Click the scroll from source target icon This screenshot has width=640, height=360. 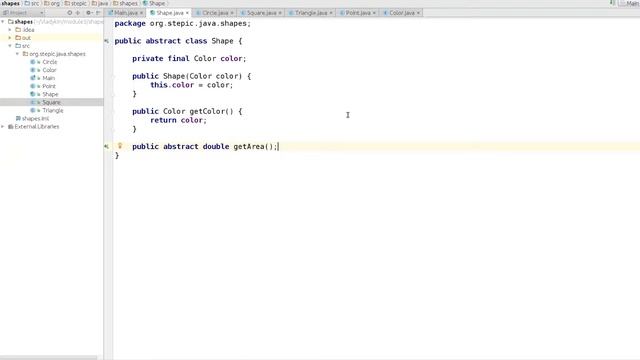tap(70, 13)
